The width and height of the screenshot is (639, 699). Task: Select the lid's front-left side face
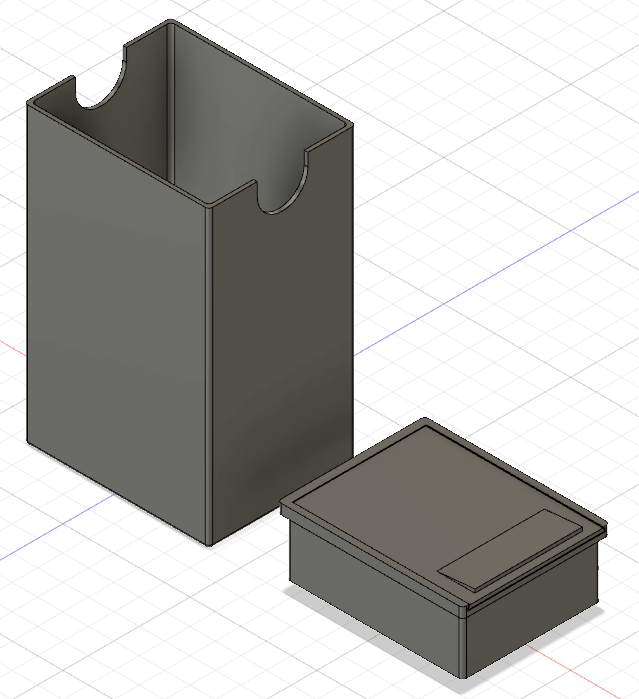377,597
